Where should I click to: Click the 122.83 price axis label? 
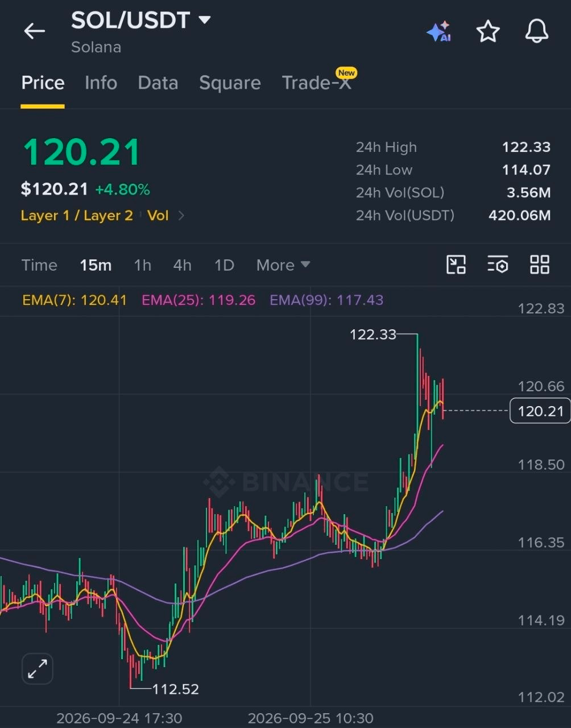tap(541, 309)
